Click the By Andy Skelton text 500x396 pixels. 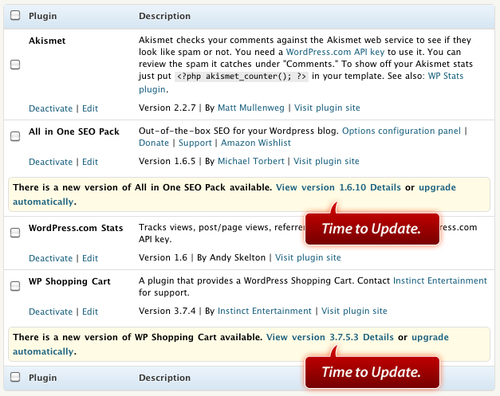point(231,257)
